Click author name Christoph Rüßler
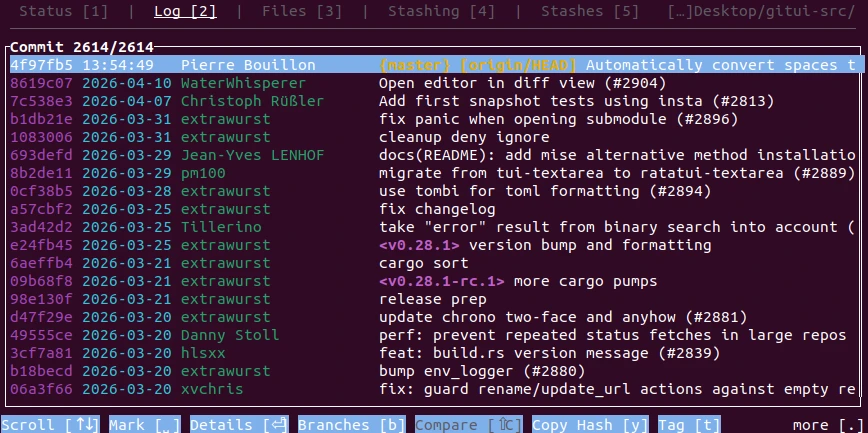Screen dimensions: 868x433 point(252,101)
